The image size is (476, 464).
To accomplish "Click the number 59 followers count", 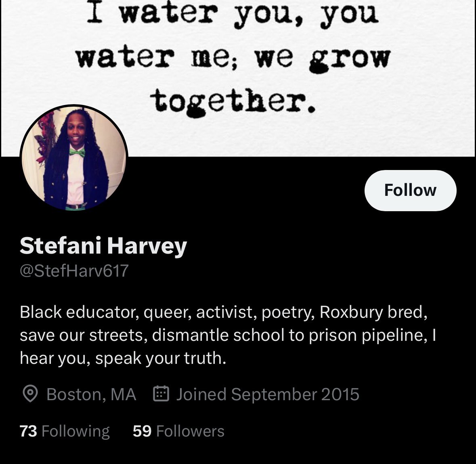I will pyautogui.click(x=142, y=431).
